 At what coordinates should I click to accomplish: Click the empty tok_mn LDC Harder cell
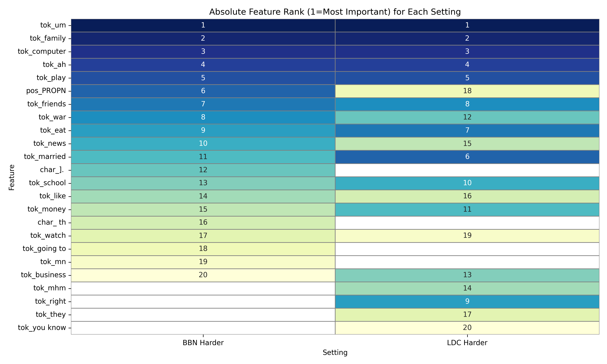click(x=467, y=262)
